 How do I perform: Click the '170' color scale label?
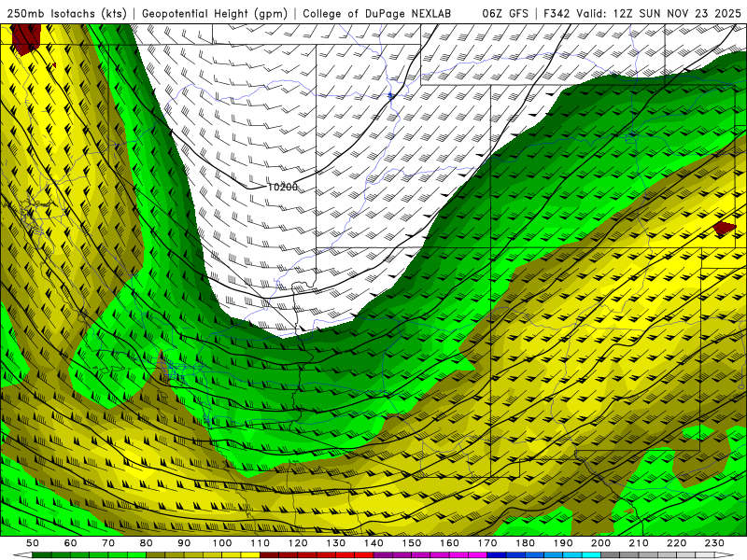487,543
